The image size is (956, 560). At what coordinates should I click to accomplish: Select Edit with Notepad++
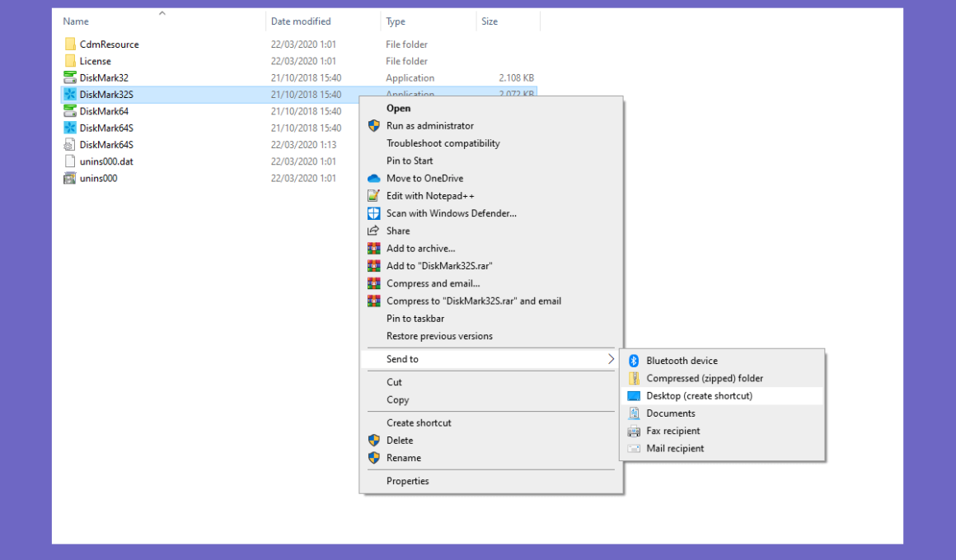[x=430, y=196]
